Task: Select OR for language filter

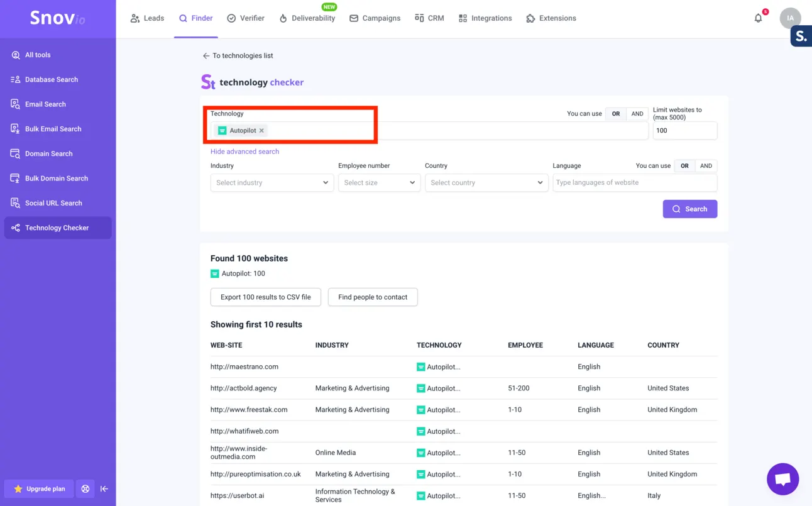Action: [x=684, y=166]
